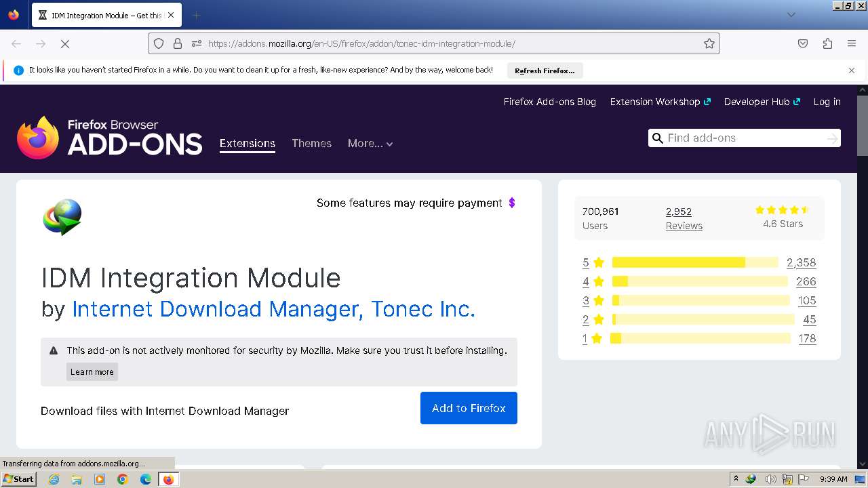Open the Developer Hub link
This screenshot has width=868, height=488.
pyautogui.click(x=762, y=102)
